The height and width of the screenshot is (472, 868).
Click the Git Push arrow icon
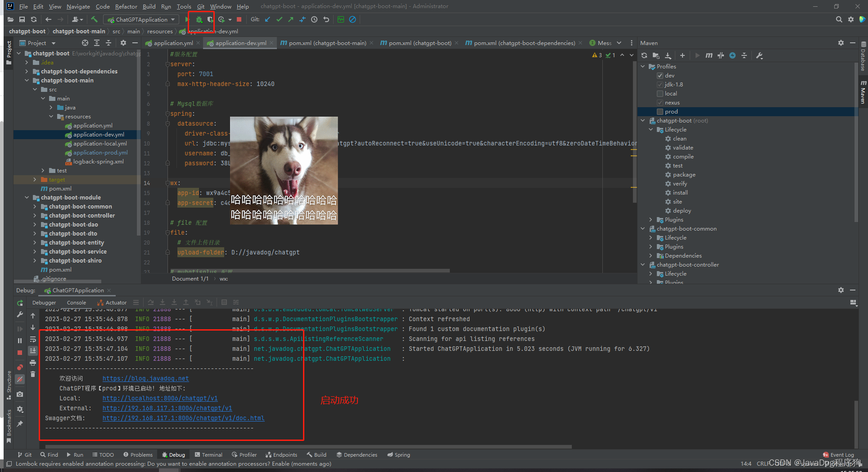[291, 19]
